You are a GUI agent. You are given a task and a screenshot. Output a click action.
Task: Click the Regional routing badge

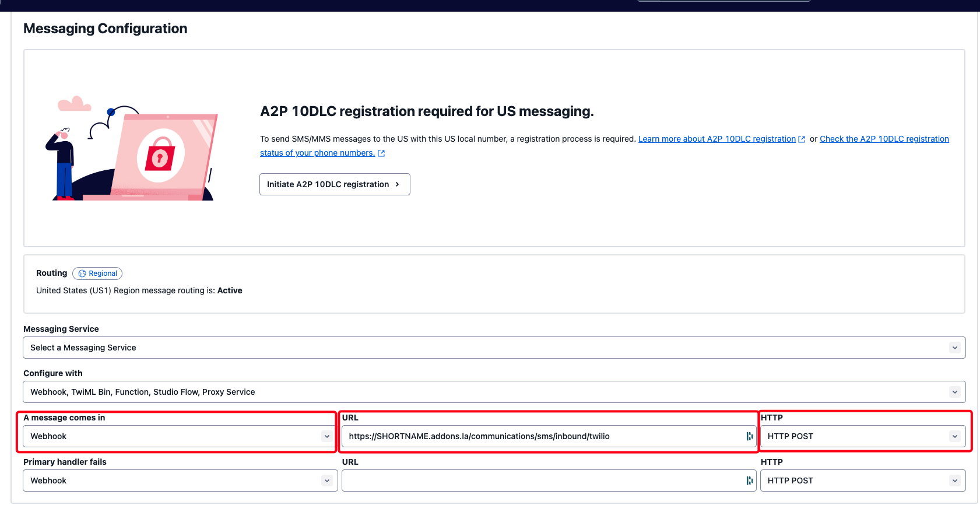point(97,273)
